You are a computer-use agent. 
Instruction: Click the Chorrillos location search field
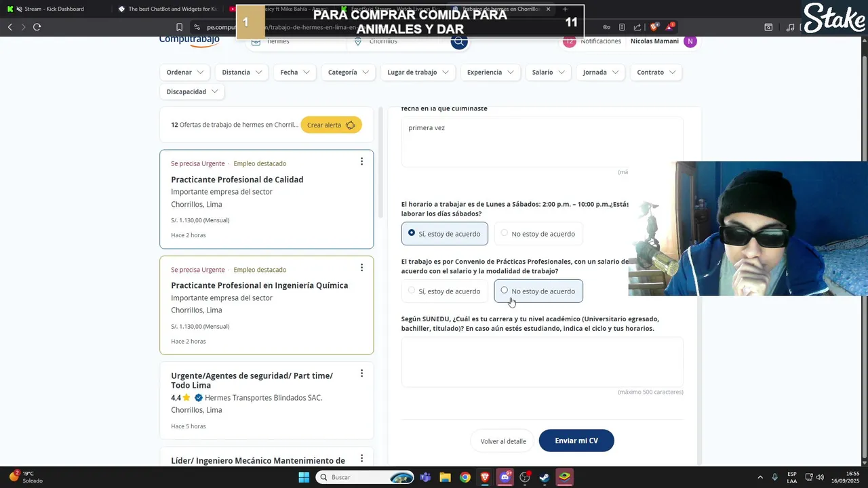pos(400,41)
